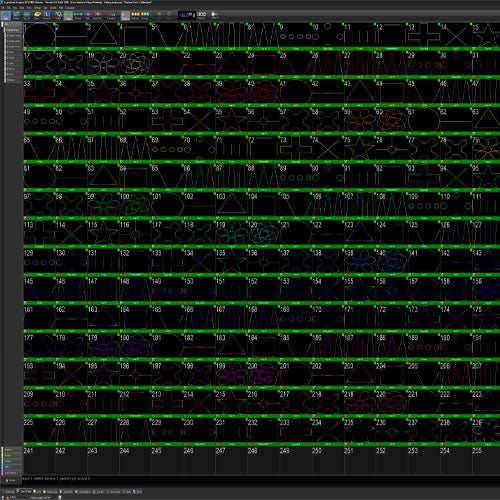This screenshot has width=500, height=500.
Task: Select cue 103 with the cyan triangle
Action: 231,206
